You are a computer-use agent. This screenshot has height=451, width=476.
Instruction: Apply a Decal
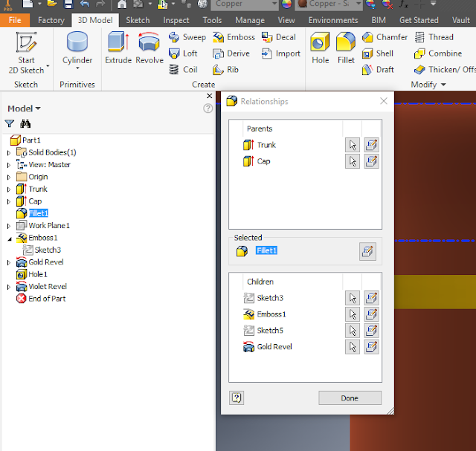[x=278, y=37]
